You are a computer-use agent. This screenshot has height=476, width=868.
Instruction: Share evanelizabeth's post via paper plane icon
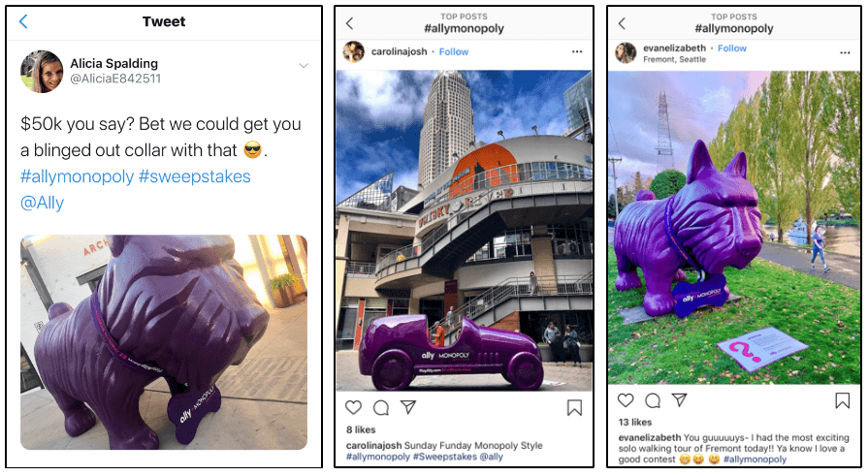click(x=679, y=399)
